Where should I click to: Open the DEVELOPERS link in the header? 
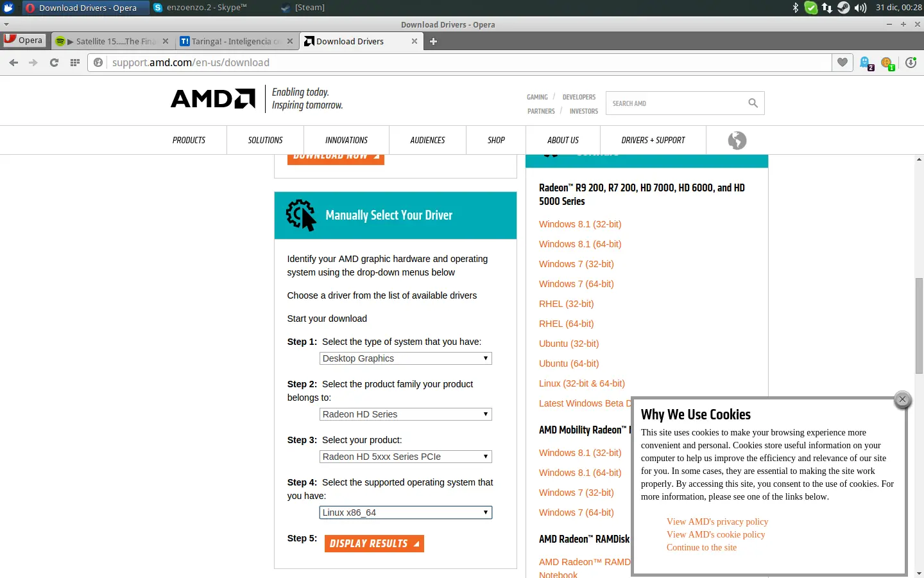[579, 97]
